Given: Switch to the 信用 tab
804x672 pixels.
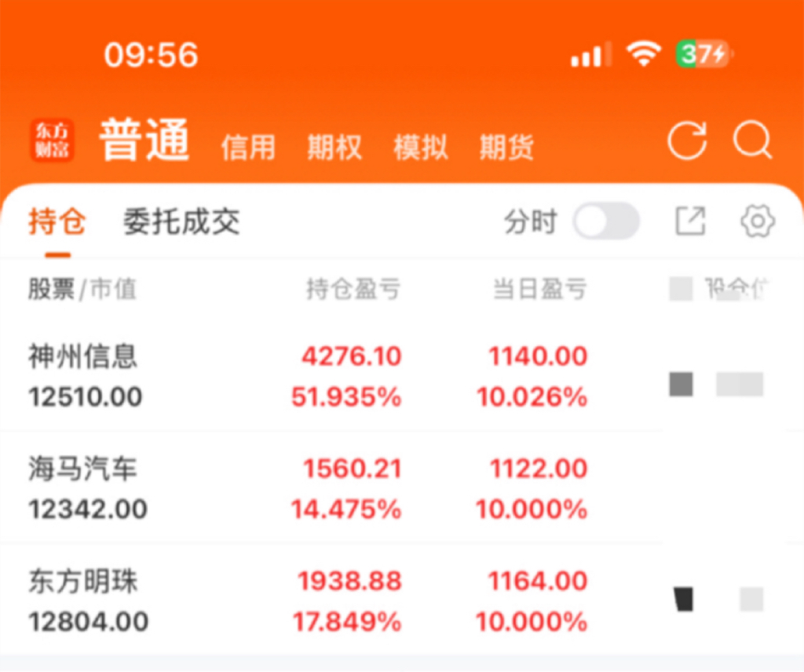Looking at the screenshot, I should pyautogui.click(x=248, y=147).
